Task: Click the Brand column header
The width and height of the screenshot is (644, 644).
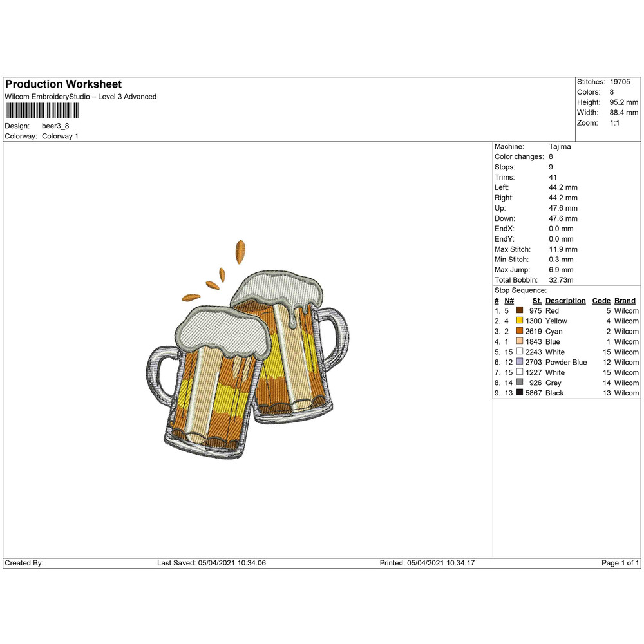Action: (x=624, y=301)
